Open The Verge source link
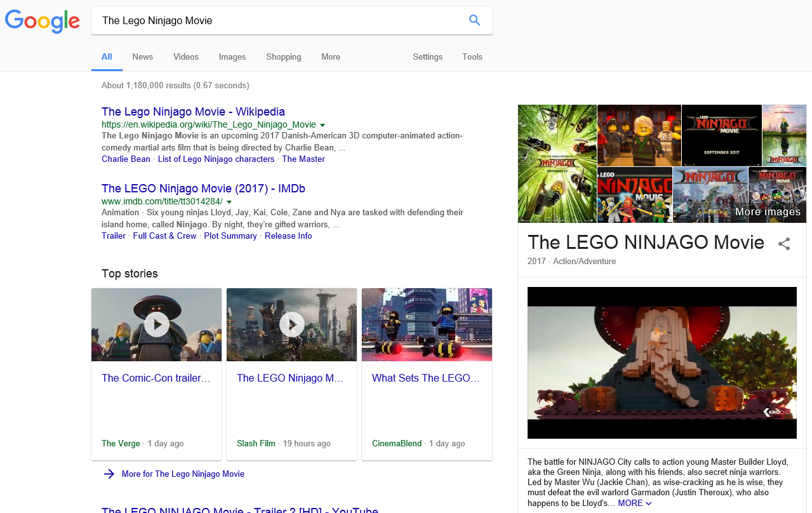The height and width of the screenshot is (513, 812). coord(120,443)
